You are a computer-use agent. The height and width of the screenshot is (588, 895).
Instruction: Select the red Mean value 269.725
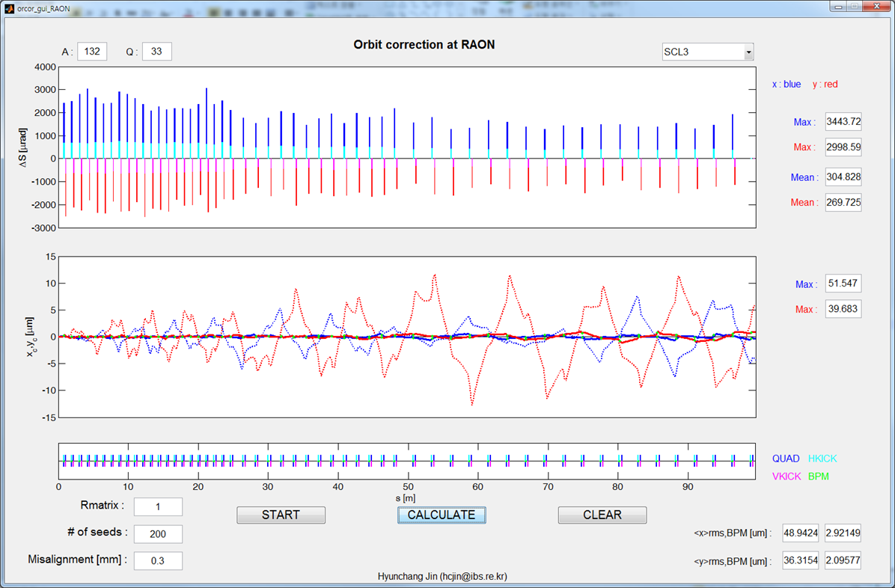pyautogui.click(x=843, y=203)
